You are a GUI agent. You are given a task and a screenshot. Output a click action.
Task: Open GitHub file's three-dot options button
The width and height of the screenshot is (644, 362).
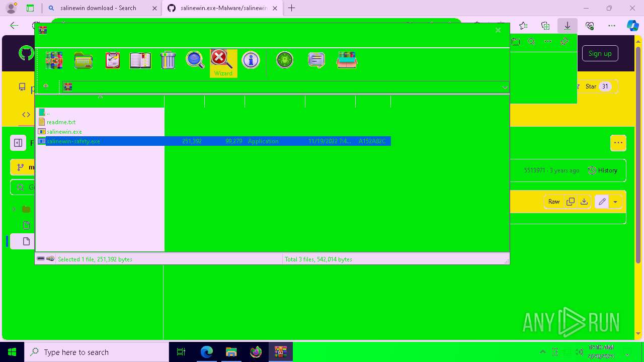click(618, 143)
